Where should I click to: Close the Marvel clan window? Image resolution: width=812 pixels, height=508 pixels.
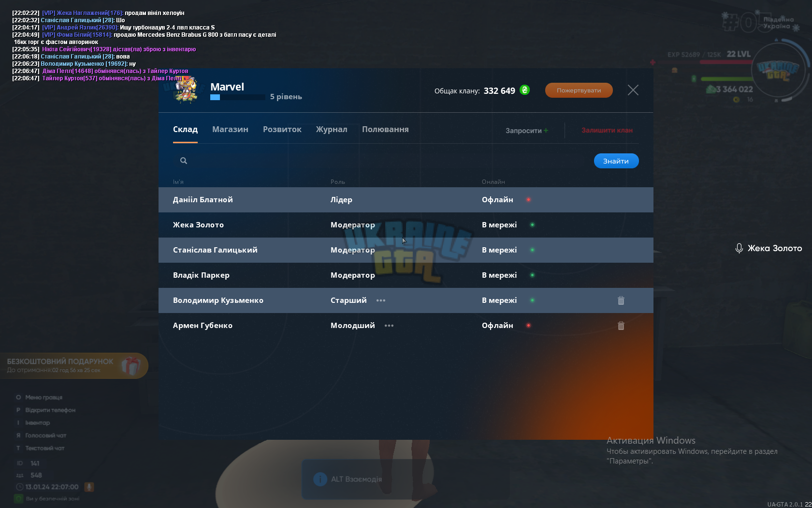[633, 90]
